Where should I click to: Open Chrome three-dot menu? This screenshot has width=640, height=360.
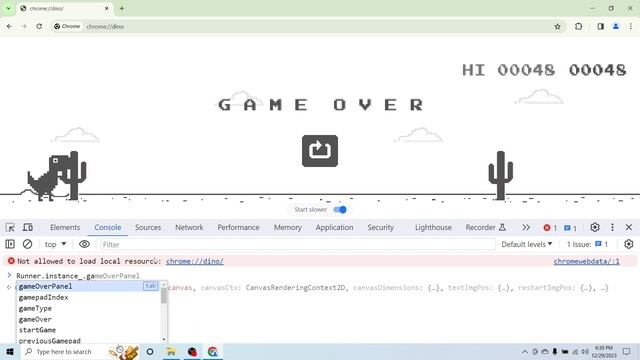(x=631, y=27)
